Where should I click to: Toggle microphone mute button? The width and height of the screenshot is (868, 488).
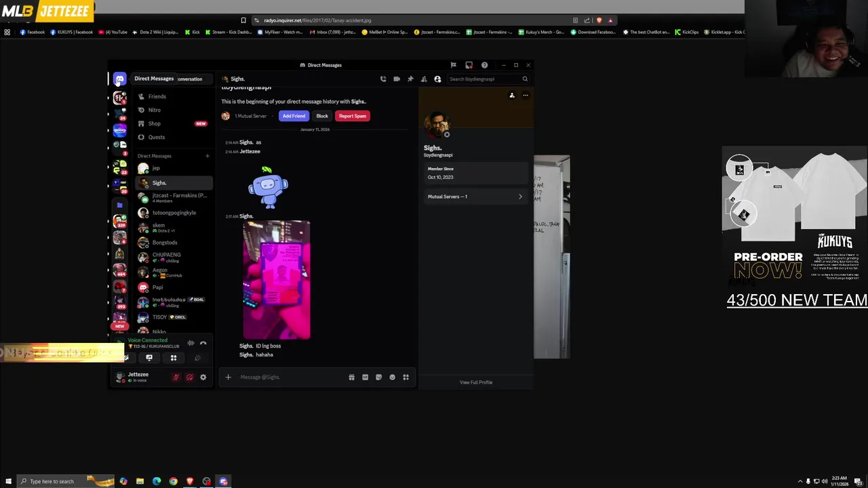[176, 378]
